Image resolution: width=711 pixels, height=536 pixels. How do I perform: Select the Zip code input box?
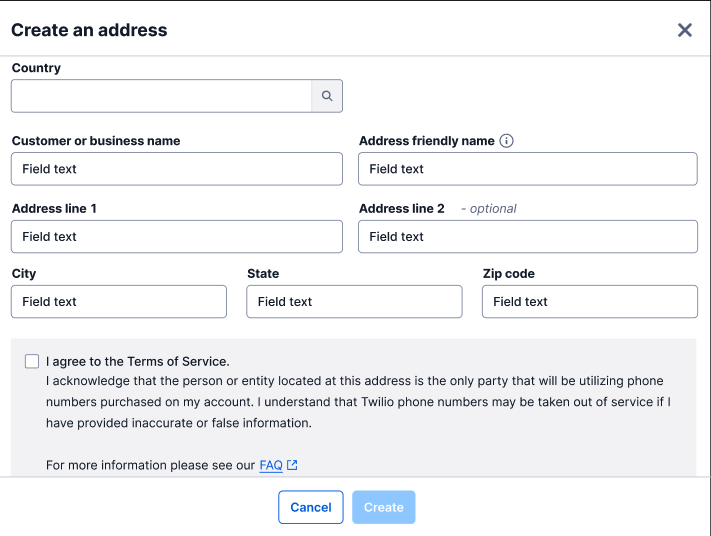(589, 302)
